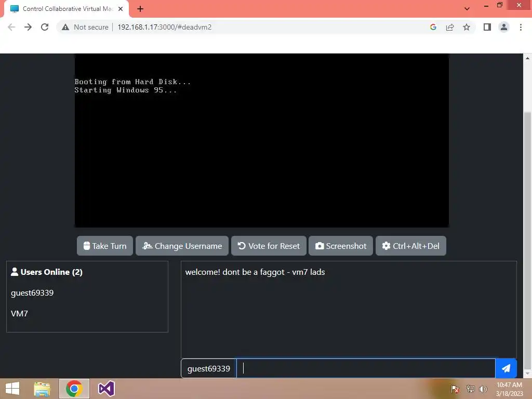Click the Chrome taskbar icon
The image size is (532, 399).
point(74,389)
